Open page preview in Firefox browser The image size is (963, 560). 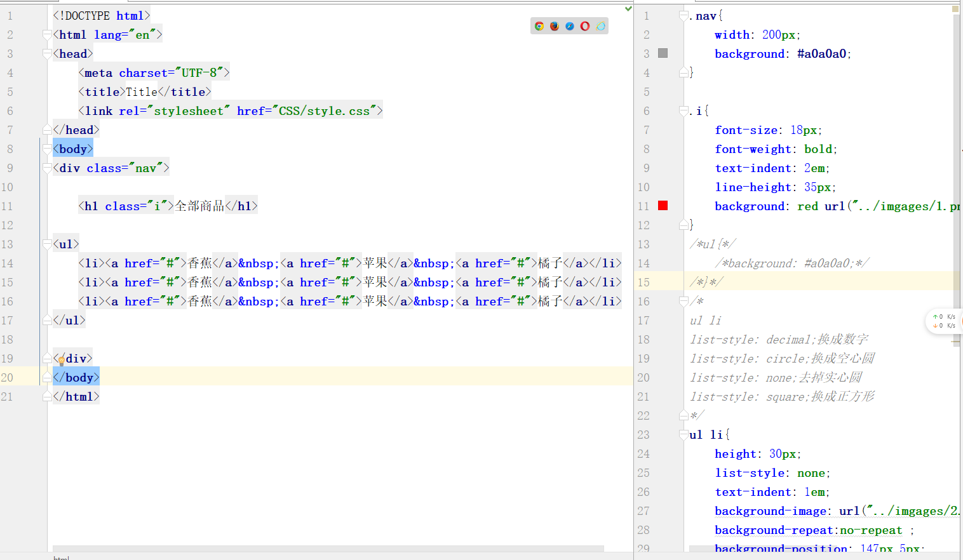(555, 26)
